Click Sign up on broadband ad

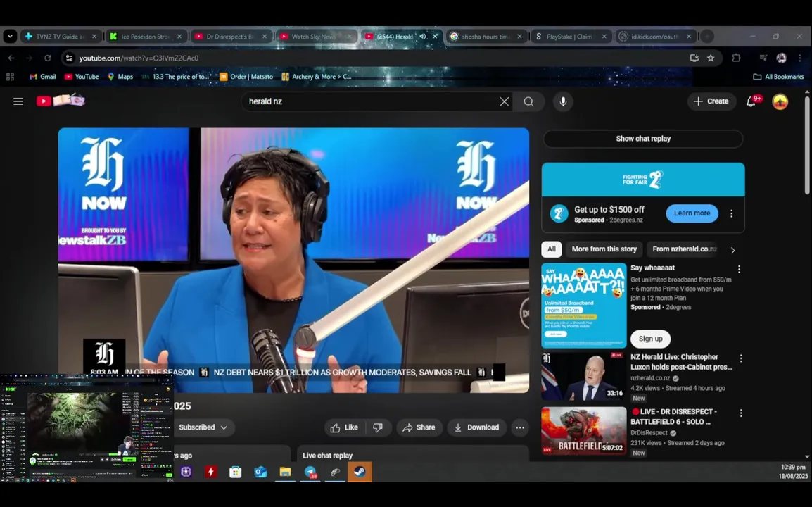pyautogui.click(x=650, y=339)
